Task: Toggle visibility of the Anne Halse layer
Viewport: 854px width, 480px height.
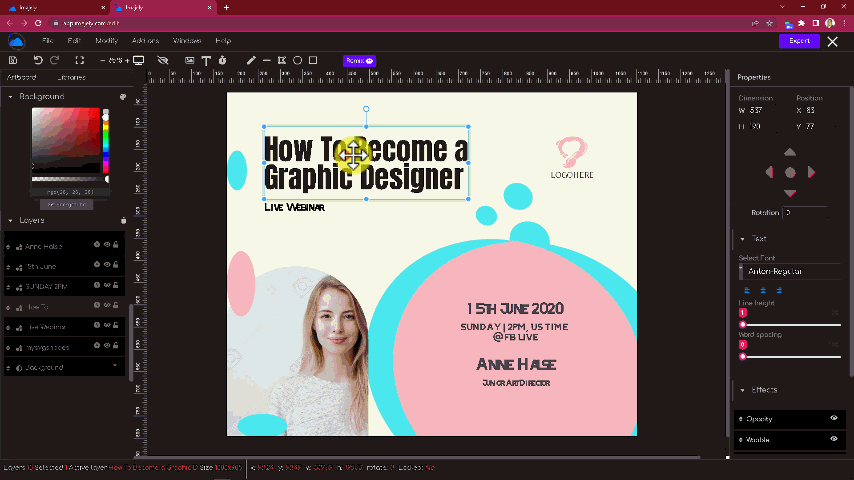Action: (107, 245)
